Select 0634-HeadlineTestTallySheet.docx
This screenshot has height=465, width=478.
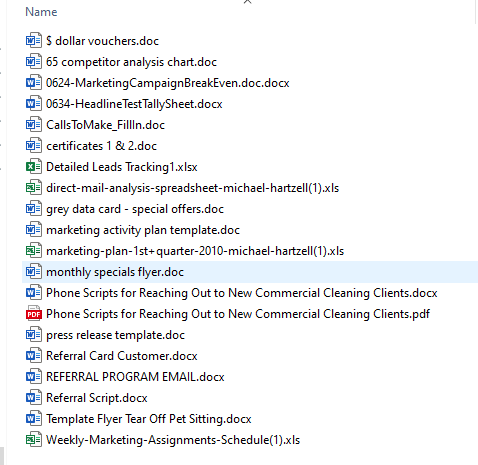pos(134,104)
